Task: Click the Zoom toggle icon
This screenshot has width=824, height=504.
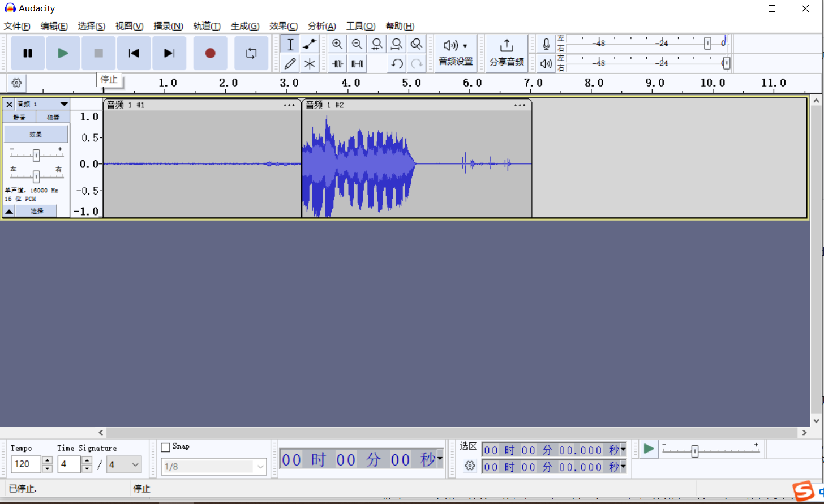Action: tap(417, 44)
